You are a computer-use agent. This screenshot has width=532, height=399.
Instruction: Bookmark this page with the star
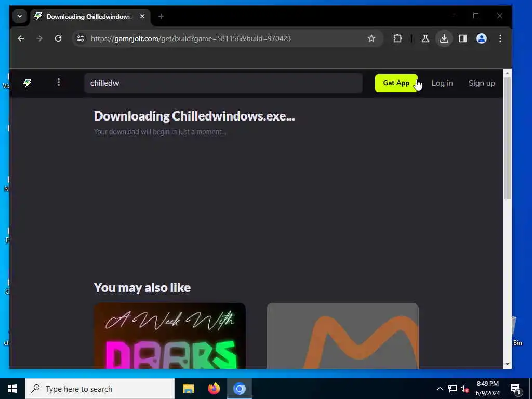371,38
